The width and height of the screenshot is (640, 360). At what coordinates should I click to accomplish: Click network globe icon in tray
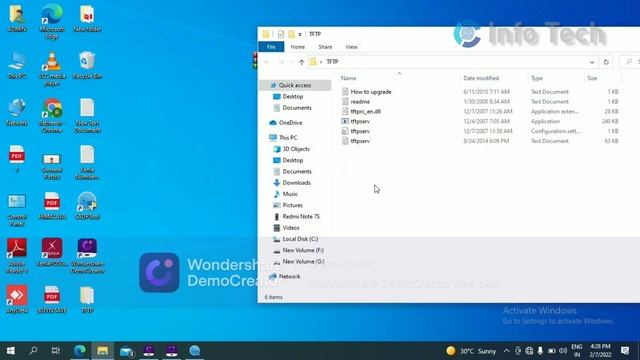529,351
